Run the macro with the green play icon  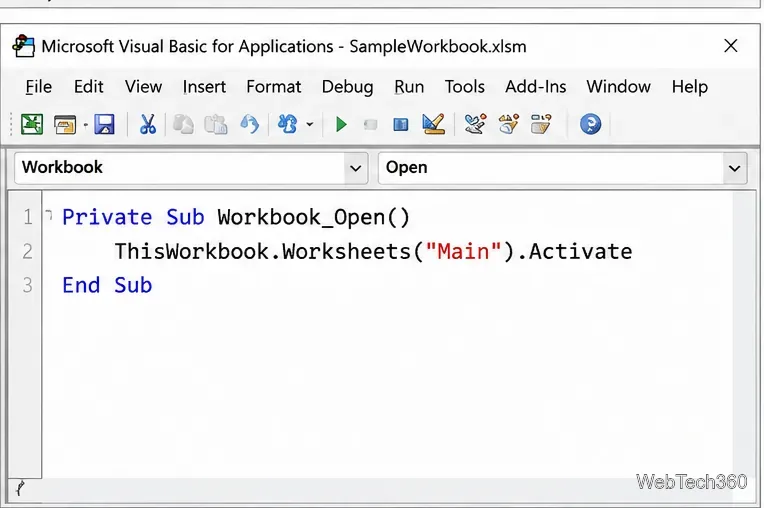[341, 125]
